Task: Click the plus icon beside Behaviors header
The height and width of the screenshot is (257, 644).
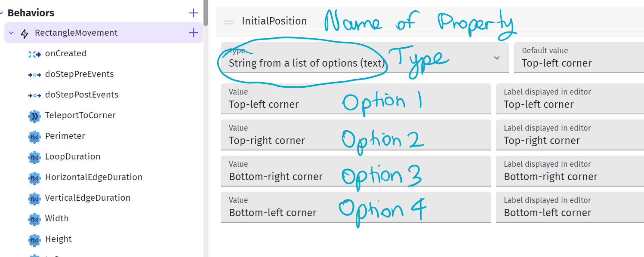Action: coord(194,13)
